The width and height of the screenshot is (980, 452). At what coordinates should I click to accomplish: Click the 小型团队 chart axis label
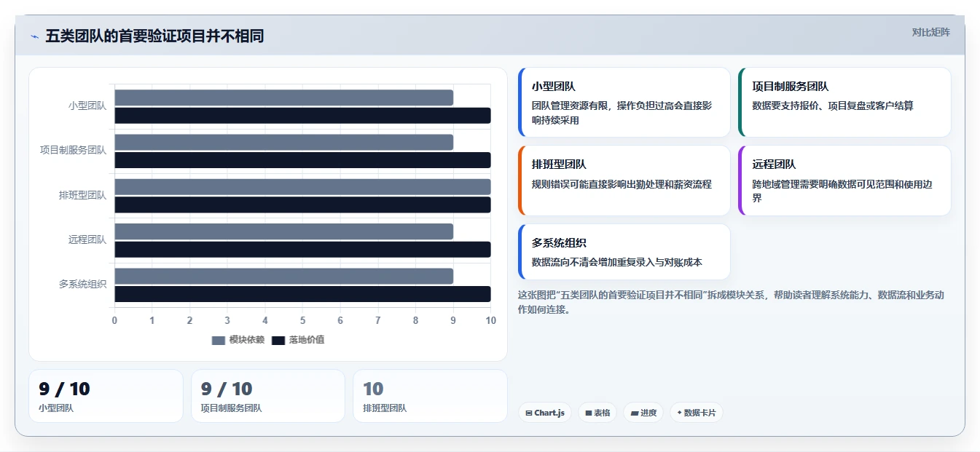(x=87, y=106)
